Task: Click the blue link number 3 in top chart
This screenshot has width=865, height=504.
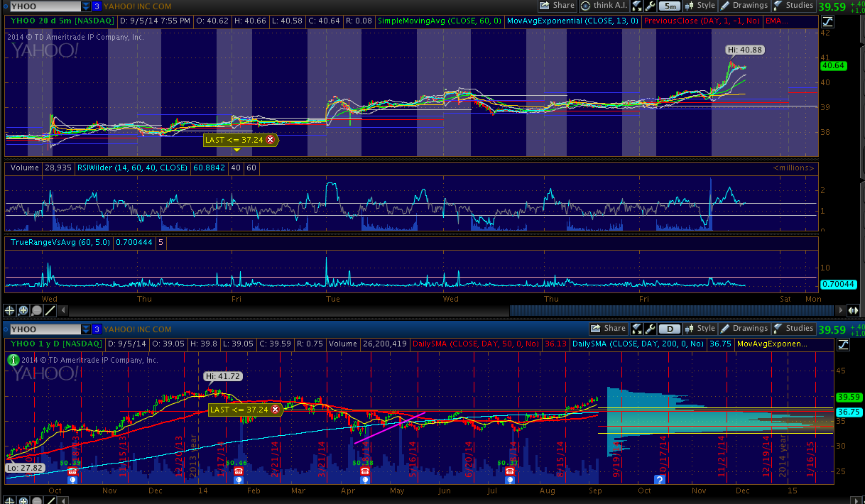Action: point(97,6)
